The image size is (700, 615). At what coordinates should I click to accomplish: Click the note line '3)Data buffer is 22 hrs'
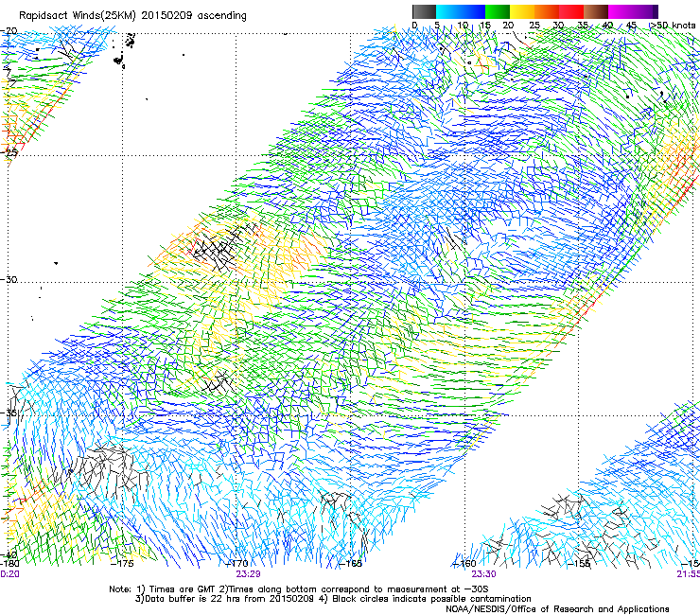tap(334, 599)
